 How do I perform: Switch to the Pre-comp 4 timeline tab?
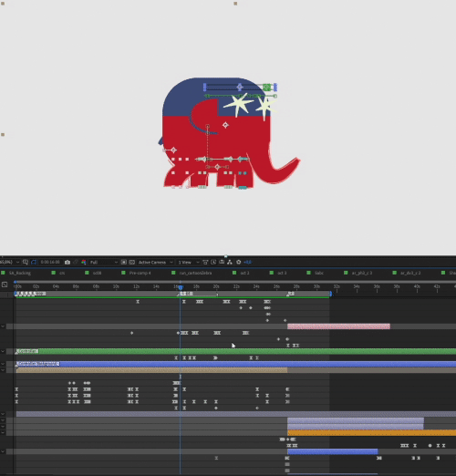(x=140, y=273)
